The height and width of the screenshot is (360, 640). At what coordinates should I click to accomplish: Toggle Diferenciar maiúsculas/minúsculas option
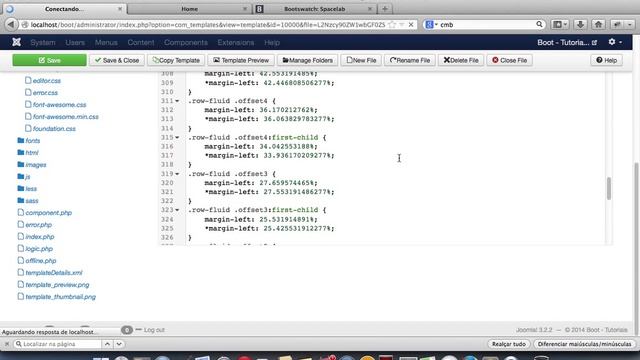[x=584, y=344]
